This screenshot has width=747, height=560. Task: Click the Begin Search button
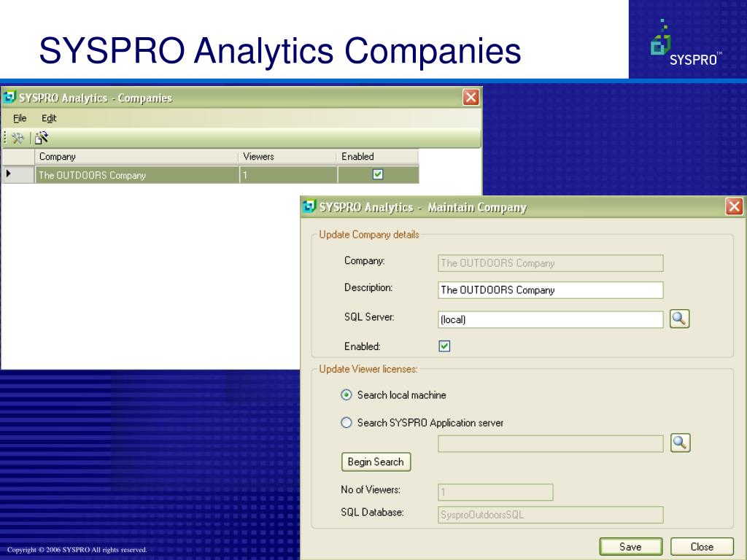(x=376, y=462)
